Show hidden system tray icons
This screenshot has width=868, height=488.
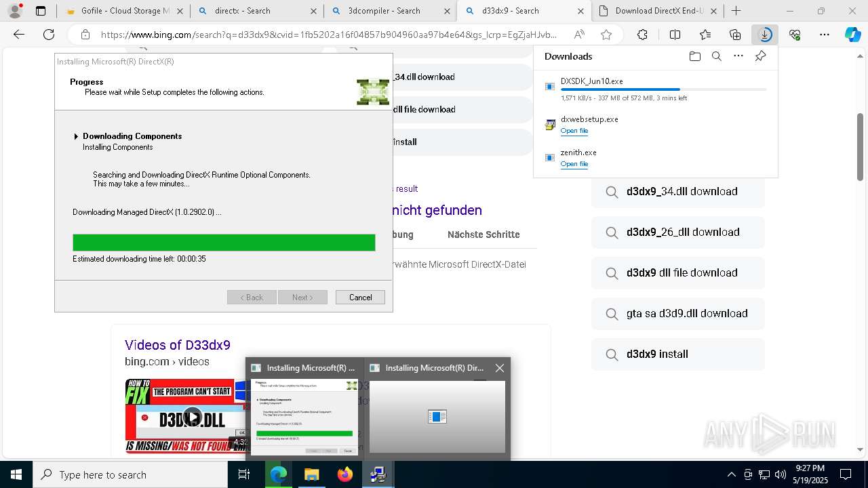click(731, 474)
